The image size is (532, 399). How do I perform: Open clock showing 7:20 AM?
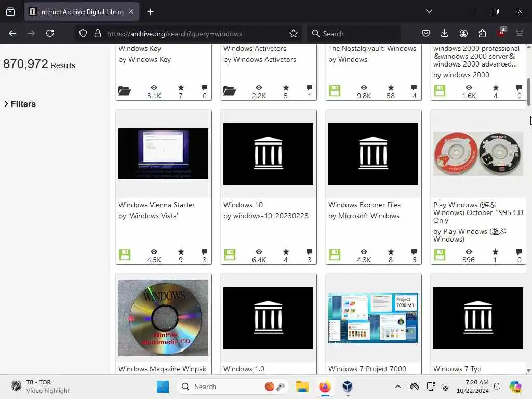click(473, 387)
